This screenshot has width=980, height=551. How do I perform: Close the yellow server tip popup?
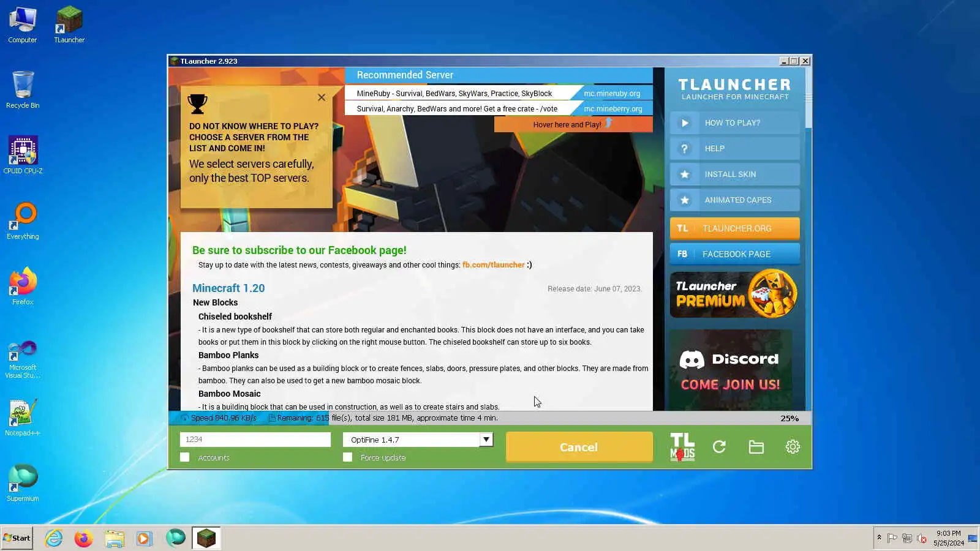coord(322,97)
